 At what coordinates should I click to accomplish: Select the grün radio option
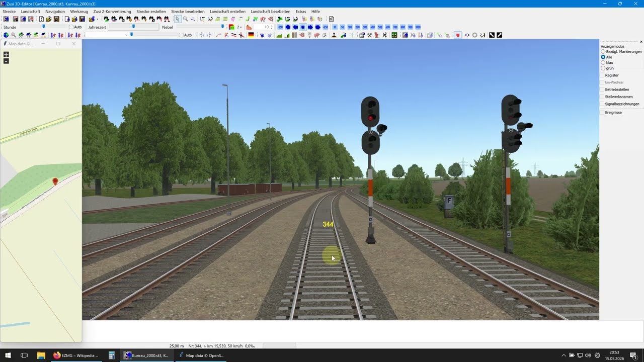point(603,68)
